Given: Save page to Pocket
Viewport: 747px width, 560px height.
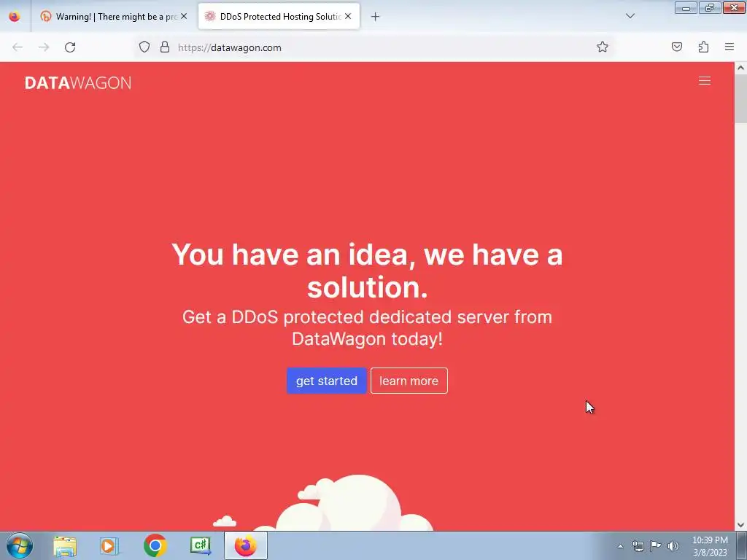Looking at the screenshot, I should coord(677,47).
